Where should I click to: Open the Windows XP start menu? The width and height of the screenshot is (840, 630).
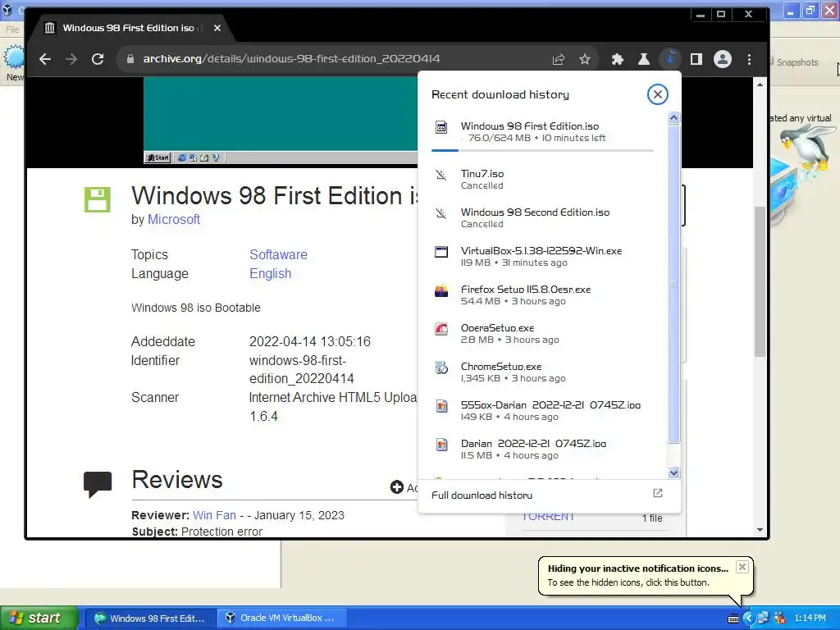coord(39,618)
